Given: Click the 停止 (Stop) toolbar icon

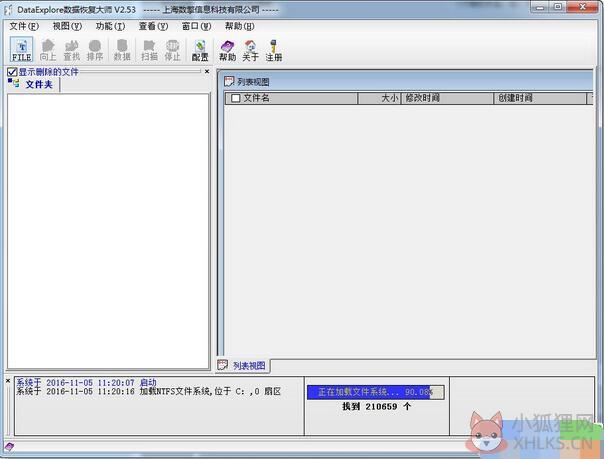Looking at the screenshot, I should [x=173, y=50].
